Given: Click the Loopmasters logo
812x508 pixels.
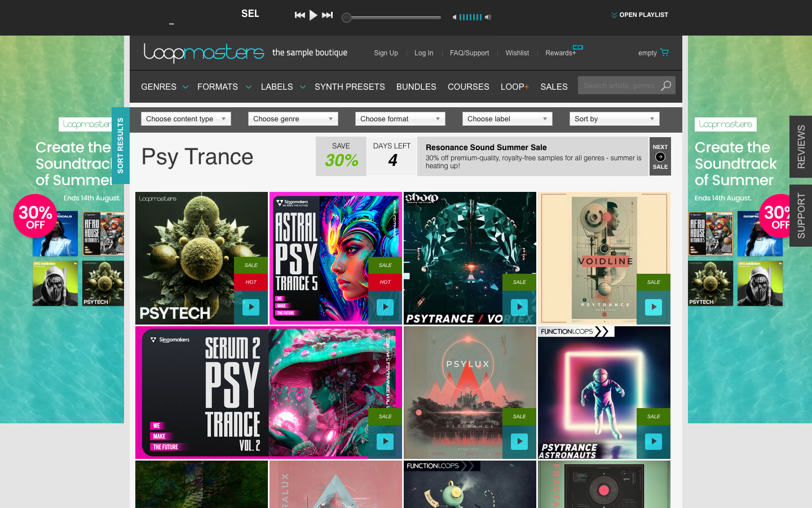Looking at the screenshot, I should [204, 52].
